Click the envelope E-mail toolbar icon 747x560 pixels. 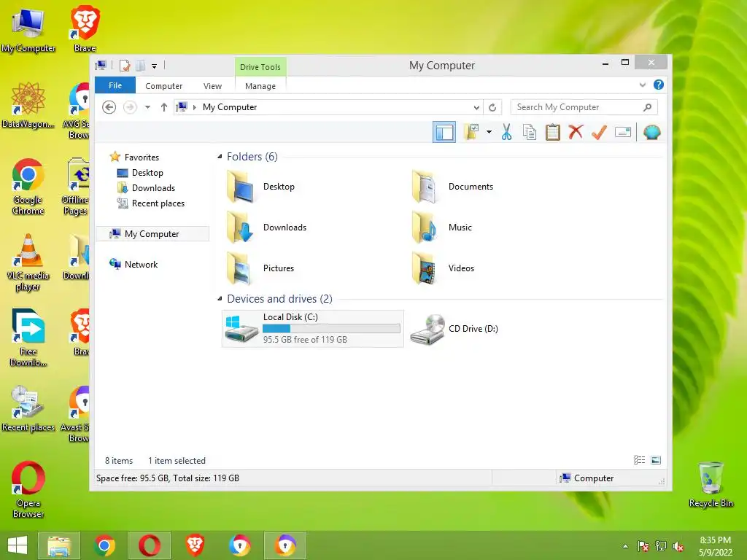coord(623,132)
